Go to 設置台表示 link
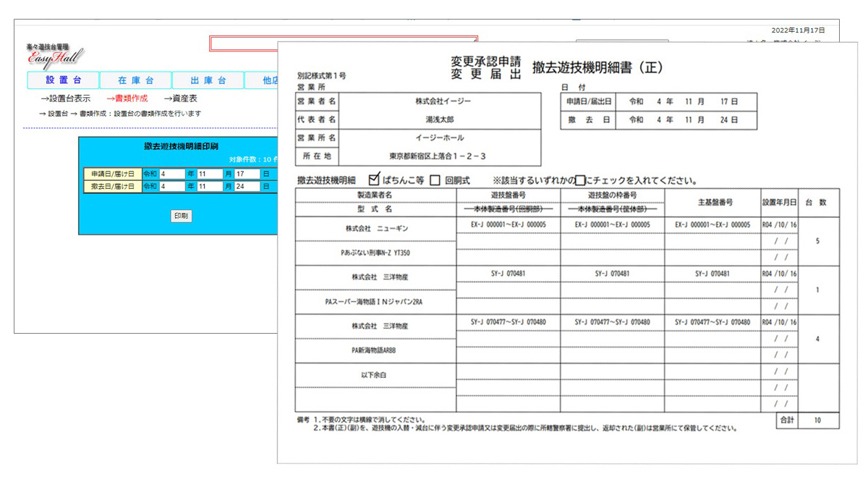The image size is (868, 485). (65, 98)
